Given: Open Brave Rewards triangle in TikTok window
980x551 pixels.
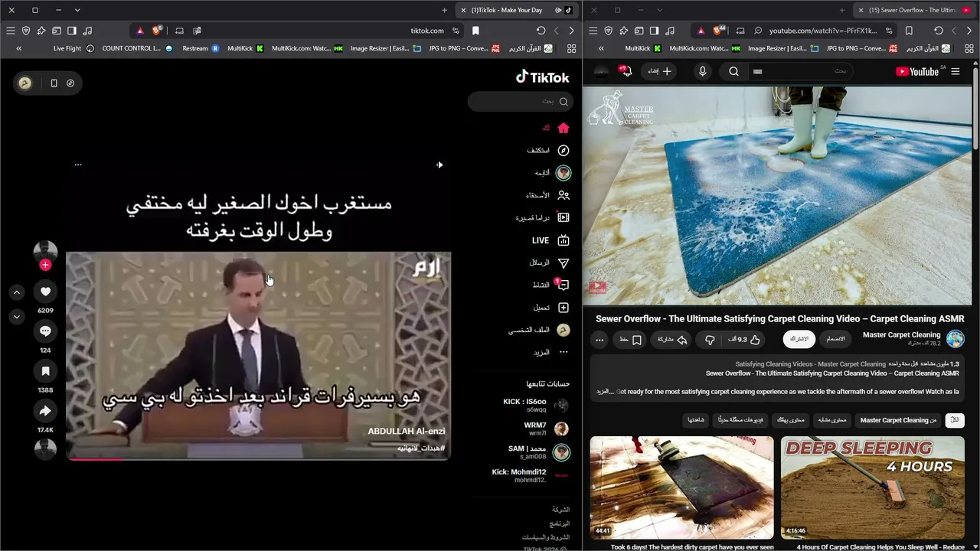Looking at the screenshot, I should [x=140, y=31].
